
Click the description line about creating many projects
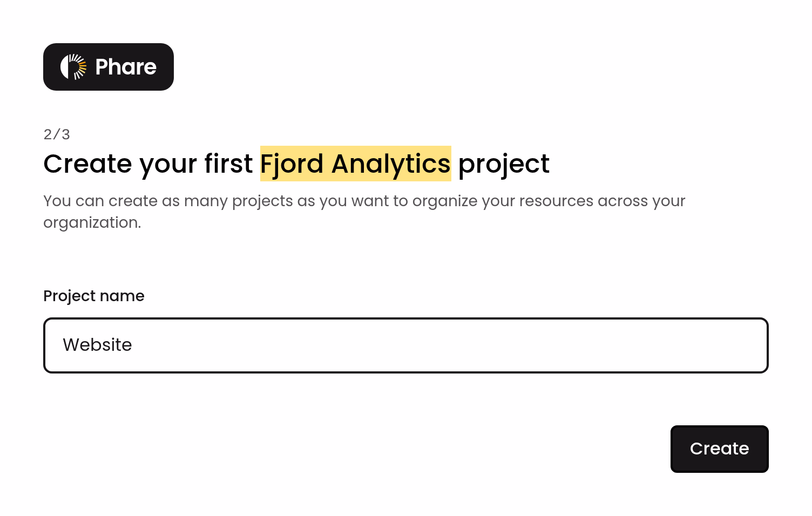(x=364, y=201)
